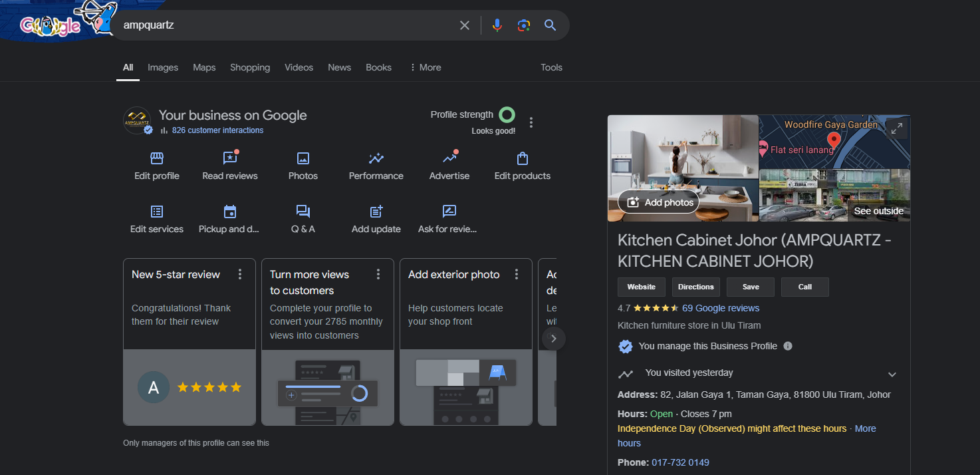Open 69 Google reviews link
The height and width of the screenshot is (475, 980).
721,308
